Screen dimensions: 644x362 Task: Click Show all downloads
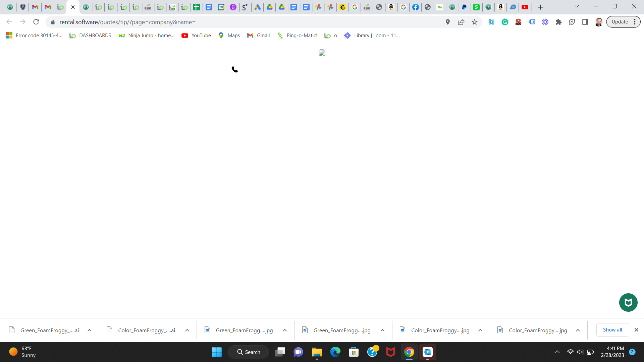612,330
